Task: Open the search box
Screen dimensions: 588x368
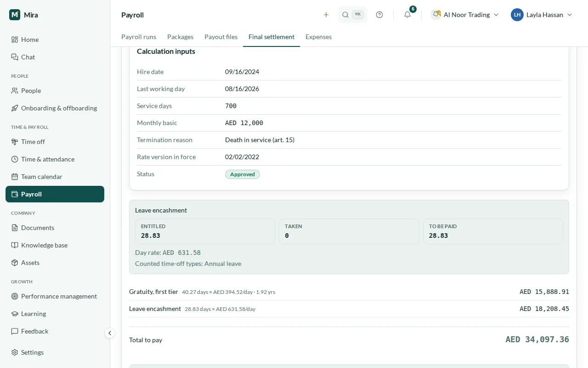Action: [352, 15]
